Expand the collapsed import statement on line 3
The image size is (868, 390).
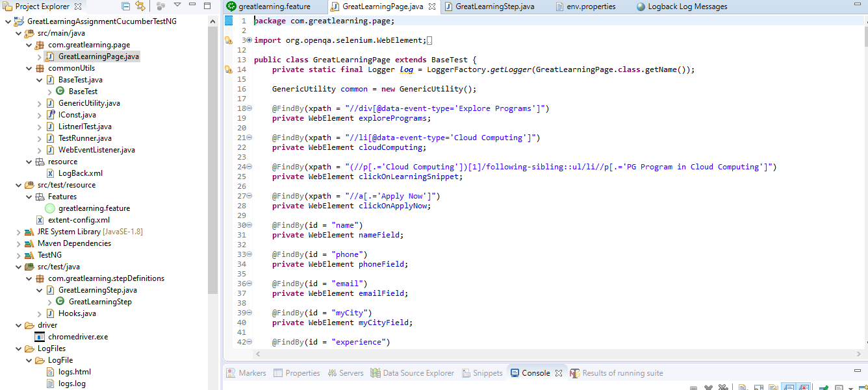248,40
